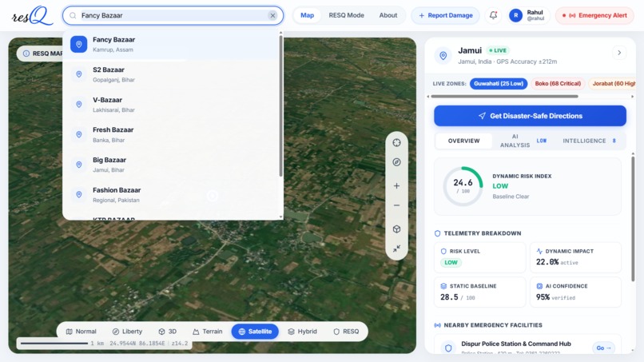Click pin icon beside Big Bazaar
This screenshot has height=362, width=644.
click(x=79, y=165)
